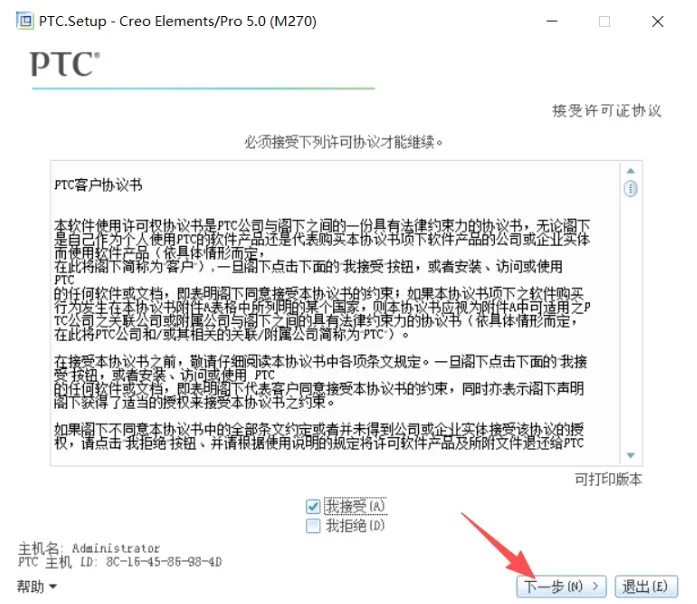
Task: Click the license scrollbar down arrow
Action: click(630, 455)
